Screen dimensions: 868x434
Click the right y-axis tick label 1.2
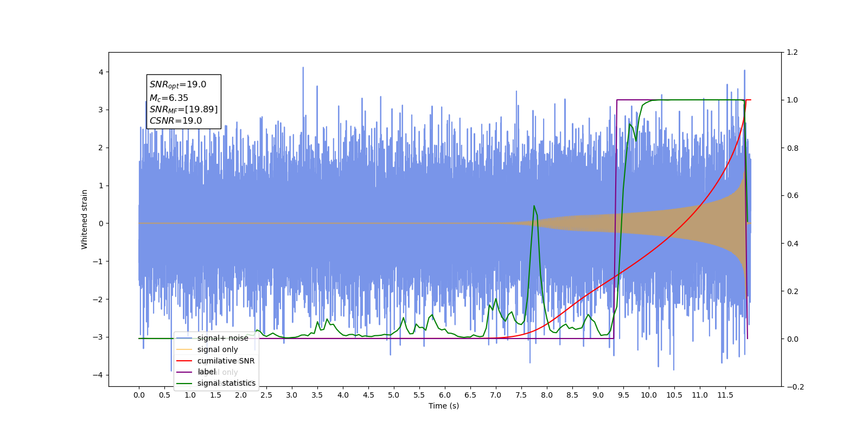(x=793, y=53)
